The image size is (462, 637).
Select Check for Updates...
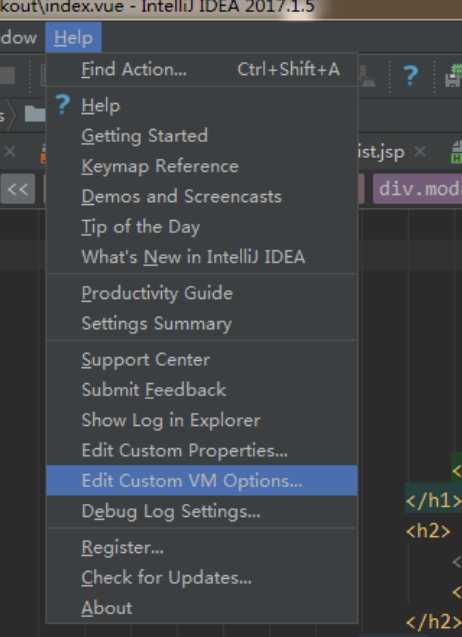(202, 578)
